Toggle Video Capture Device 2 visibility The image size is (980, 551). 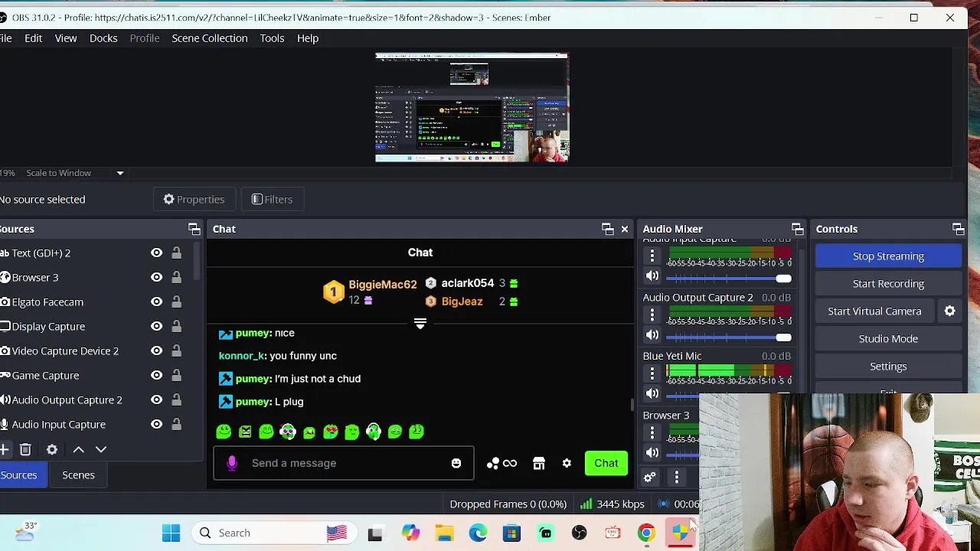156,350
